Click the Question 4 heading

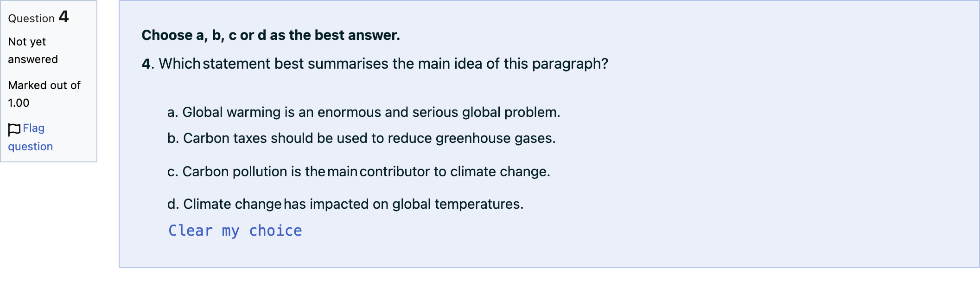[x=38, y=17]
